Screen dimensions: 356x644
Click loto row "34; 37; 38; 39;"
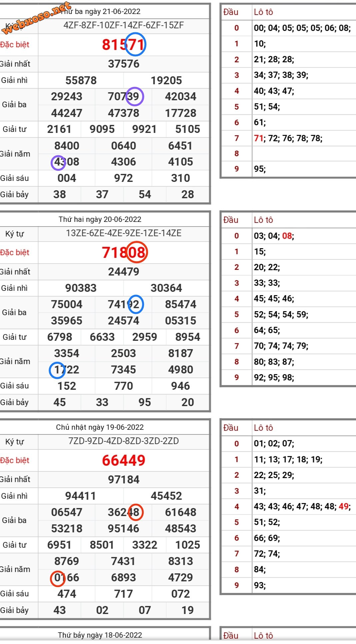click(281, 75)
